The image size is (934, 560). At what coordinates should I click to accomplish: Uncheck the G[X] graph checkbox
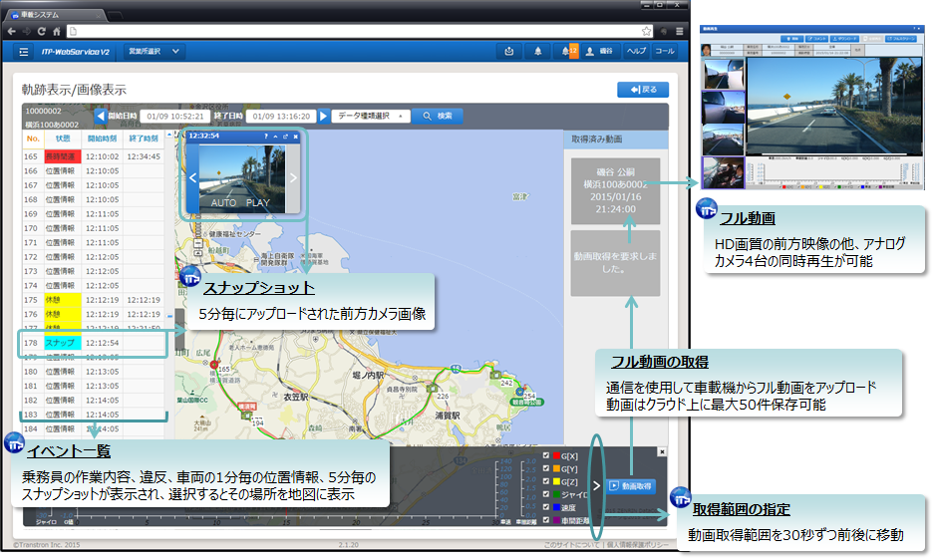[544, 456]
